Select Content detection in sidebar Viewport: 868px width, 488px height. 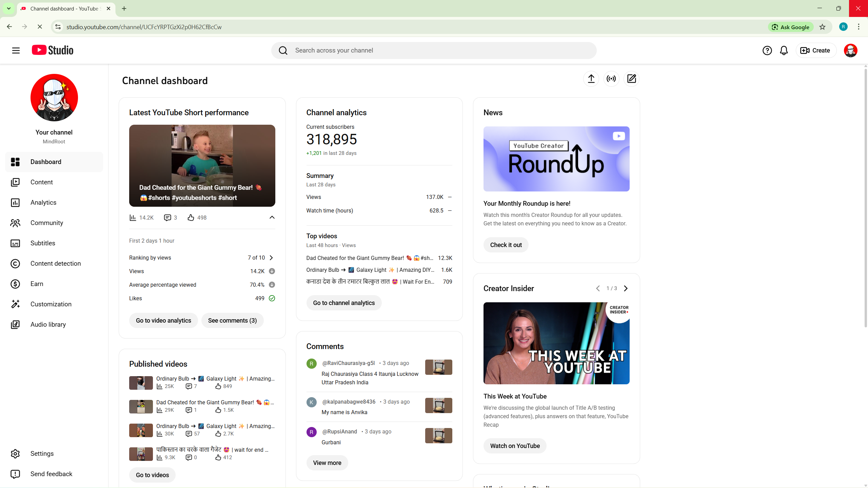coord(56,263)
